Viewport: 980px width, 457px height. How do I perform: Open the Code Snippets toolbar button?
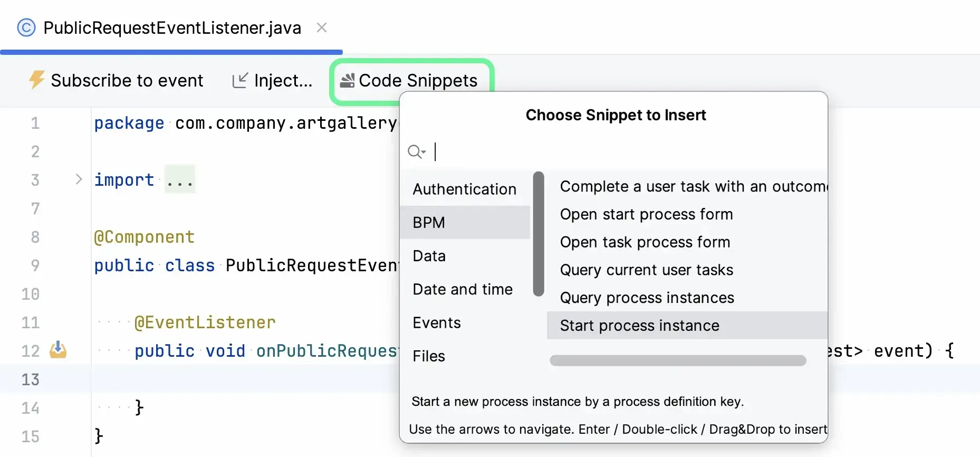point(410,80)
